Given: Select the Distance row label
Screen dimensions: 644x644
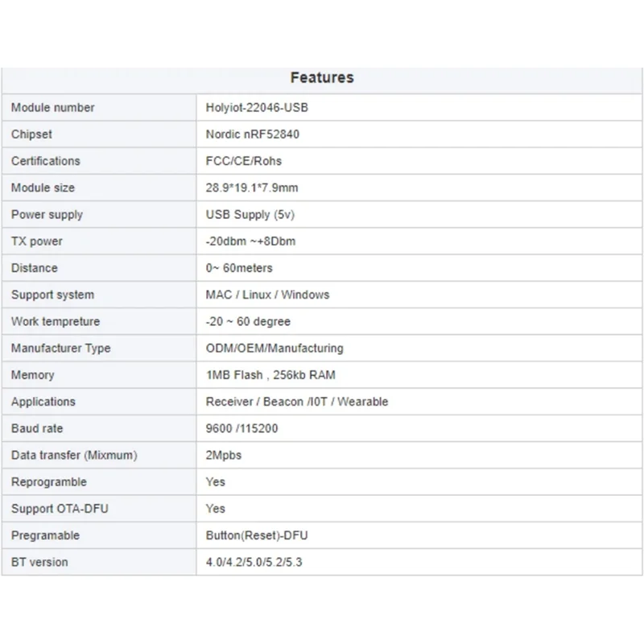Looking at the screenshot, I should 35,268.
